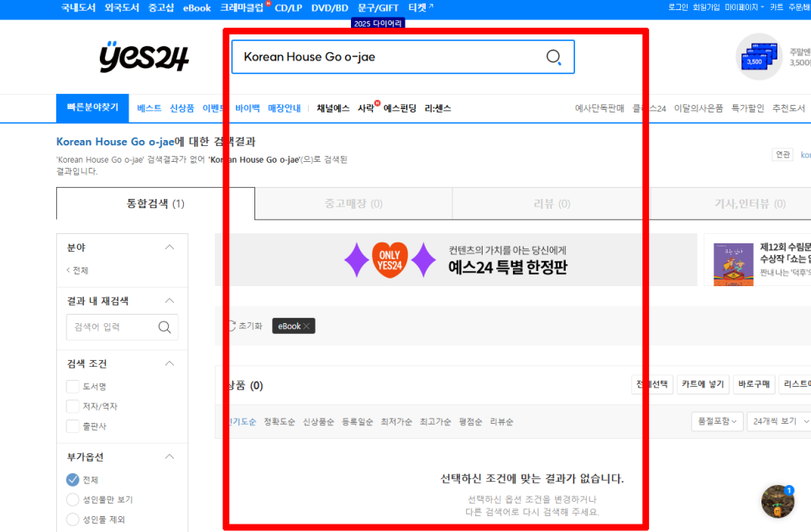Switch to the 기사,인터뷰 (0) tab
This screenshot has width=811, height=532.
pyautogui.click(x=750, y=204)
